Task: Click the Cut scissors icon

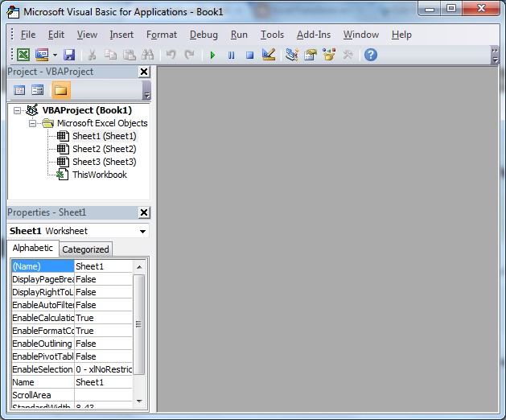Action: click(92, 55)
